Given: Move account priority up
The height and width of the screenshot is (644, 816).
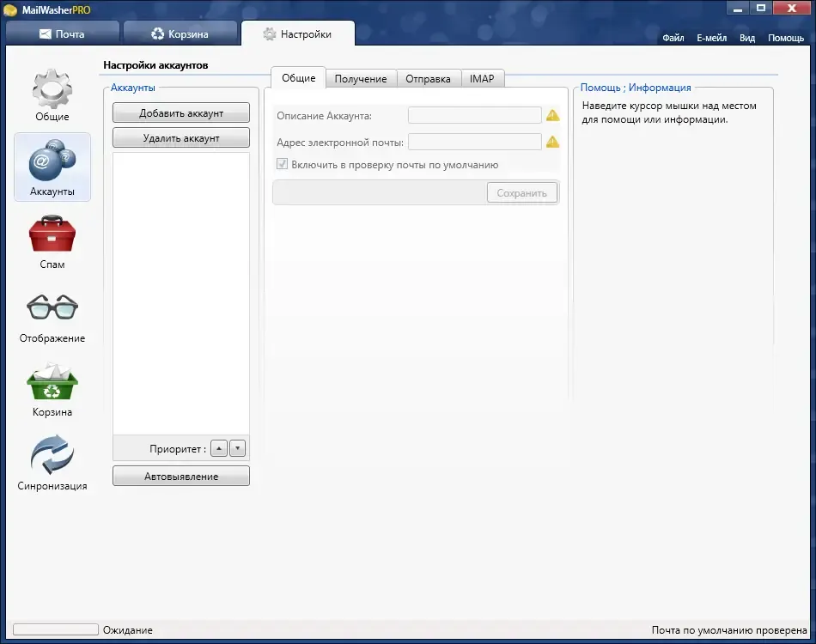Looking at the screenshot, I should pos(219,448).
